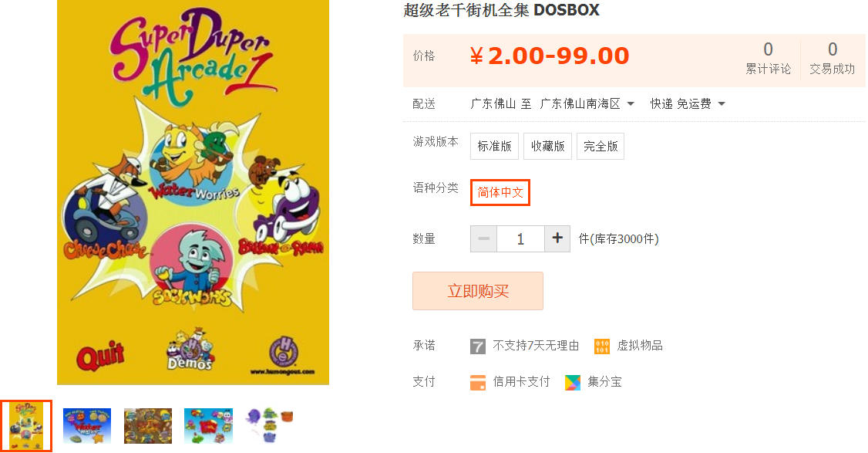868x453 pixels.
Task: Select the purple octopus characters thumbnail
Action: [270, 426]
